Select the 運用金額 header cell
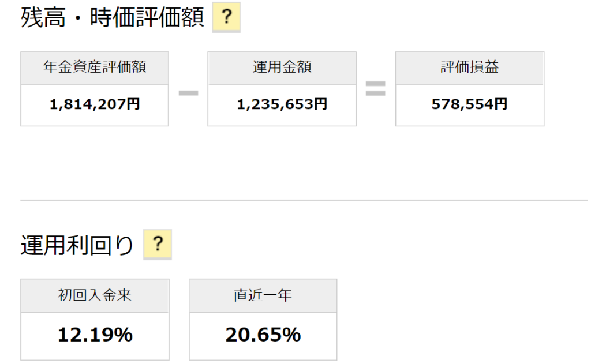The width and height of the screenshot is (591, 364). (282, 68)
